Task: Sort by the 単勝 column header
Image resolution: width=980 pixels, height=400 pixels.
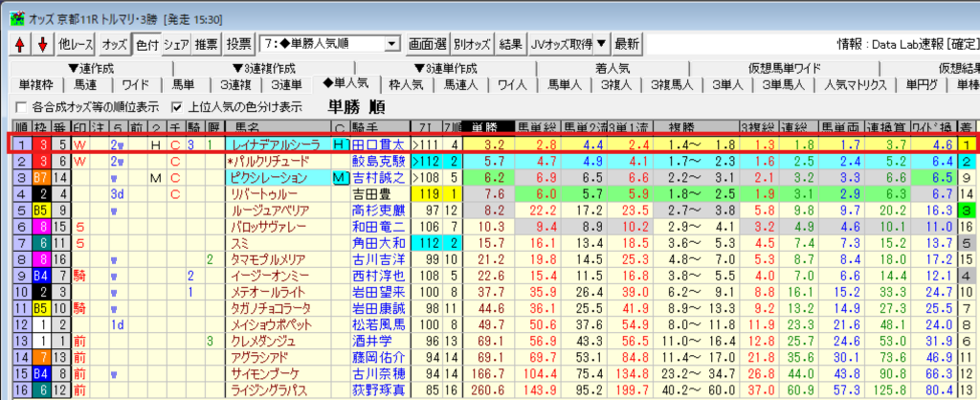Action: pyautogui.click(x=487, y=127)
